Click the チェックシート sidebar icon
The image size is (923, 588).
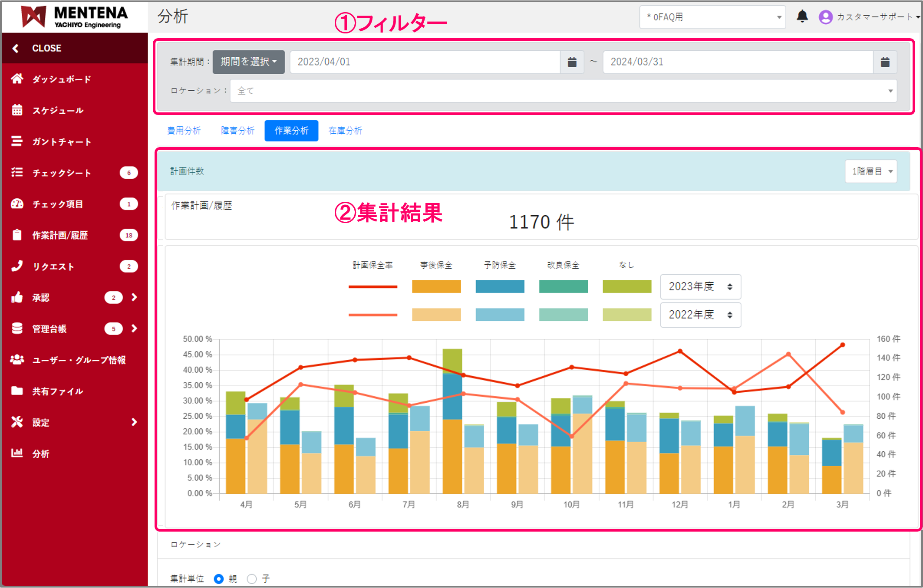(17, 173)
